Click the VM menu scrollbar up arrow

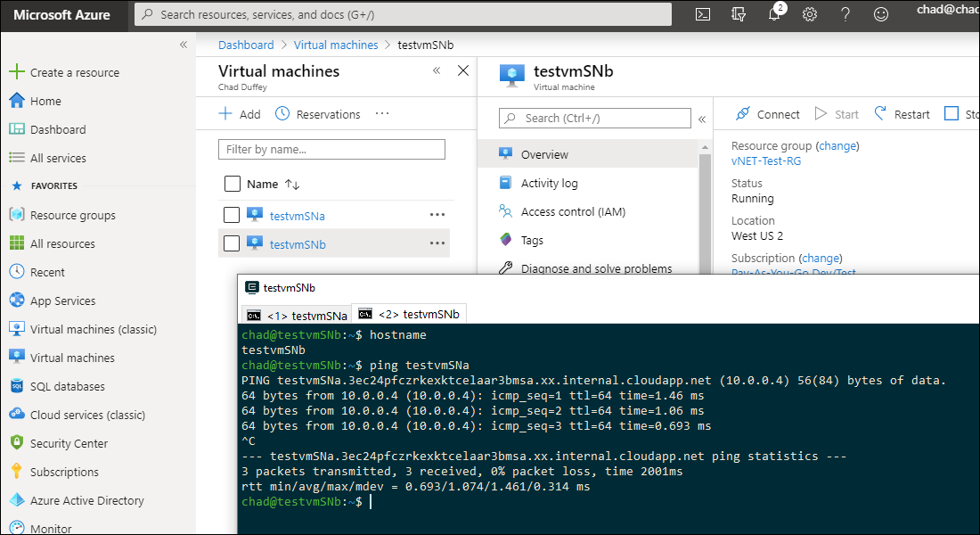click(x=705, y=147)
